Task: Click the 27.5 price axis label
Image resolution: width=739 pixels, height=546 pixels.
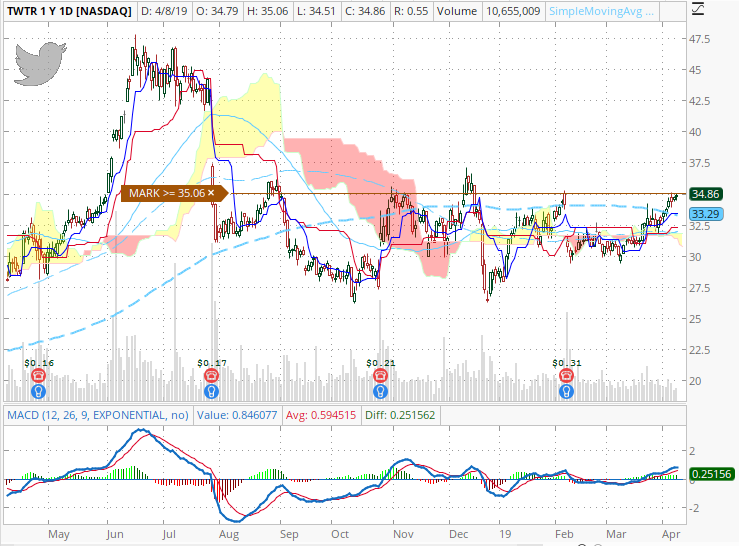Action: [699, 288]
